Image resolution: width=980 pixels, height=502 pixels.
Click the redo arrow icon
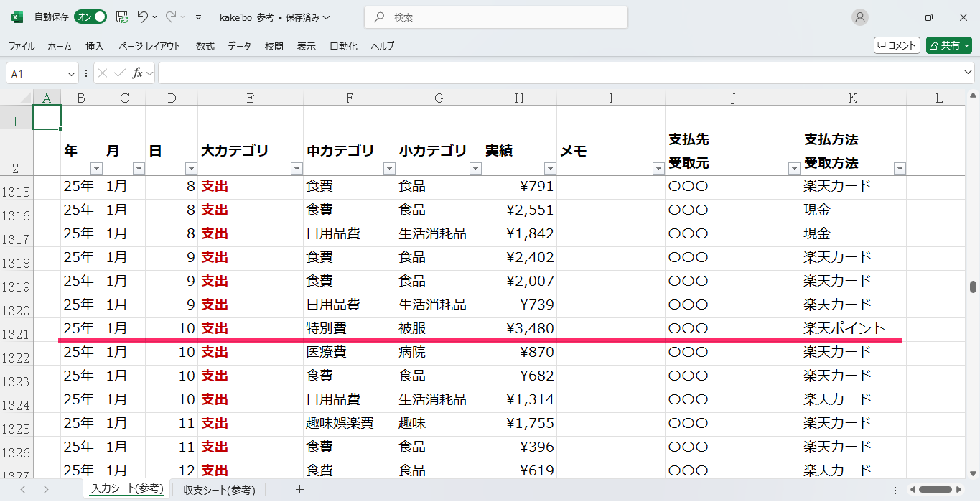click(x=171, y=17)
